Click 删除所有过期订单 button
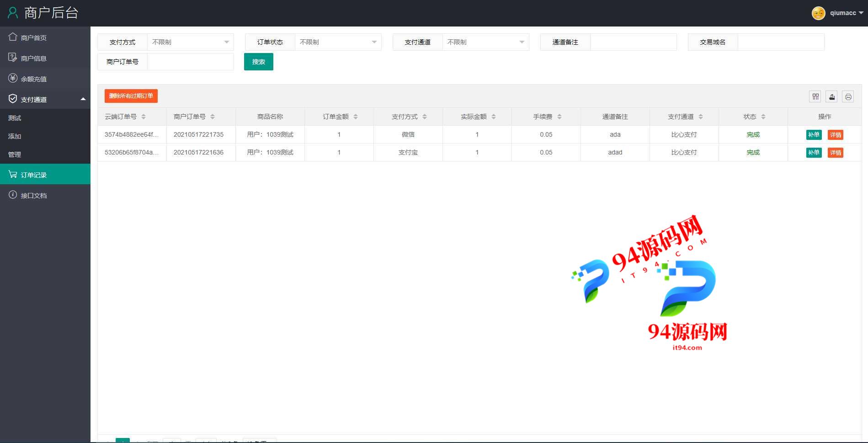Image resolution: width=868 pixels, height=443 pixels. pos(131,96)
